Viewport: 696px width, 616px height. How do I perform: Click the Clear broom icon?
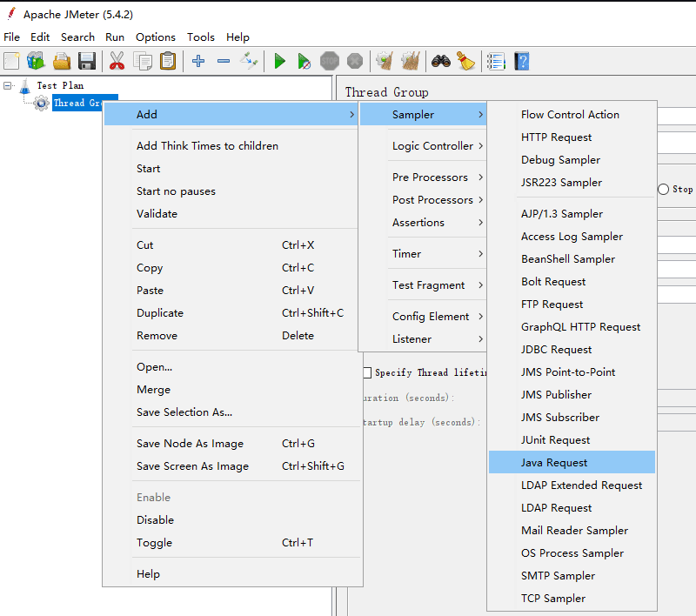(385, 61)
